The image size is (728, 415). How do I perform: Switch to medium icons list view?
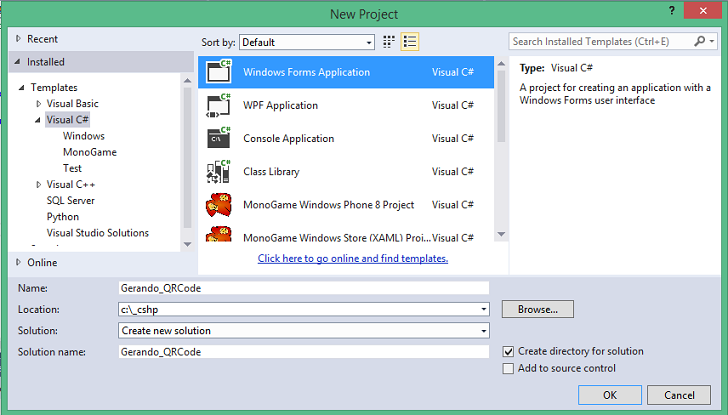pos(410,42)
